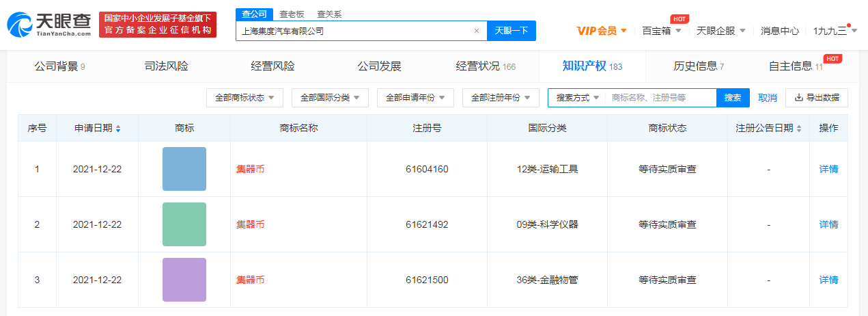This screenshot has width=868, height=316.
Task: Open 消息中心
Action: click(780, 31)
